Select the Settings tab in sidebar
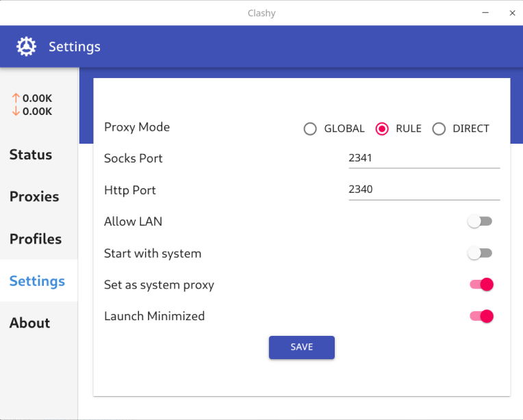 [x=38, y=281]
